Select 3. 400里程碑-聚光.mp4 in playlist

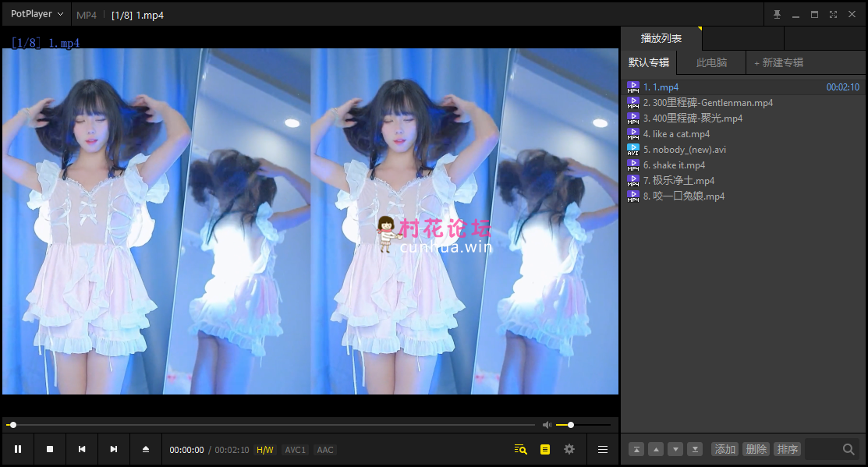[743, 118]
